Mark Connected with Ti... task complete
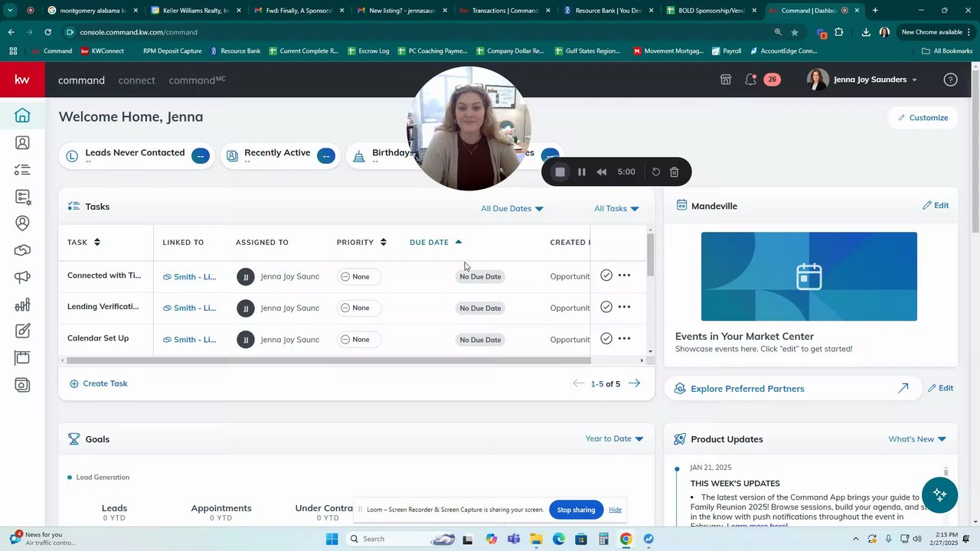The width and height of the screenshot is (980, 551). (x=606, y=275)
